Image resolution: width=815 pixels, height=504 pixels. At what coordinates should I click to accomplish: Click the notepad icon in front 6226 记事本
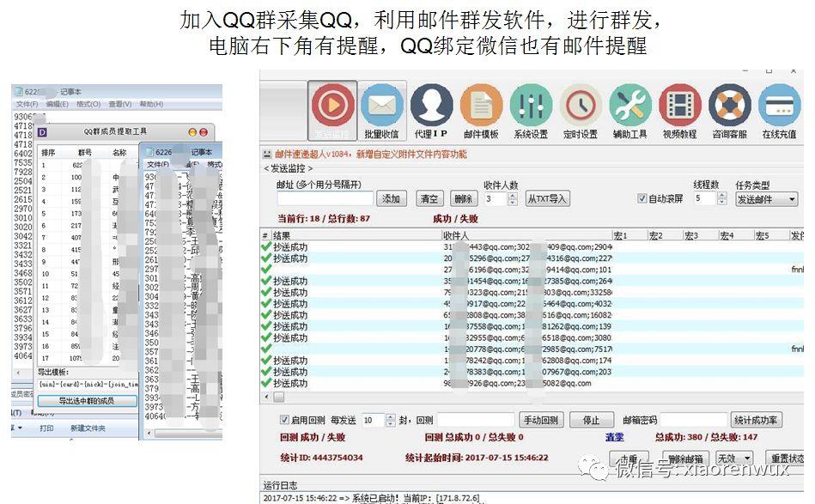coord(150,152)
